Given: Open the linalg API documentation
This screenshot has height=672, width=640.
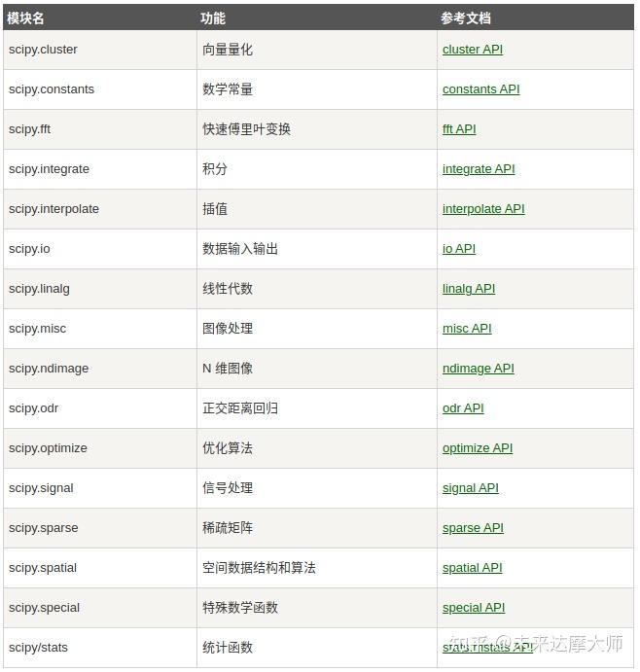Looking at the screenshot, I should click(x=468, y=289).
